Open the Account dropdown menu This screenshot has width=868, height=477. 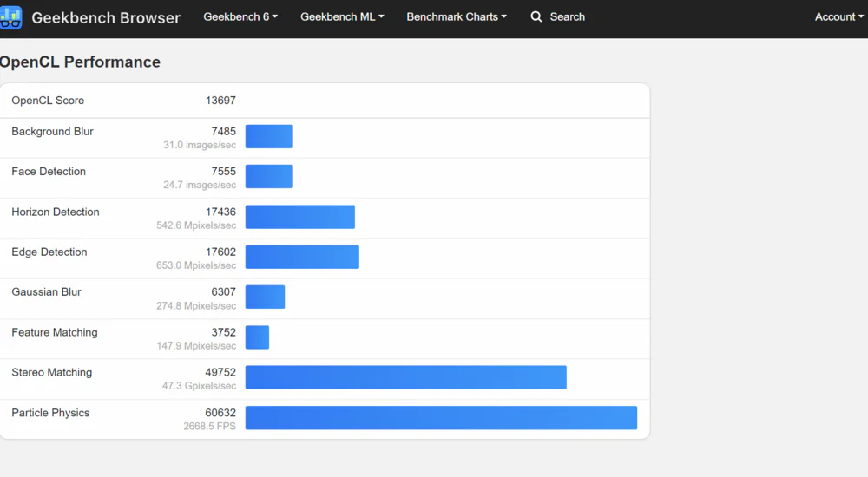point(839,17)
